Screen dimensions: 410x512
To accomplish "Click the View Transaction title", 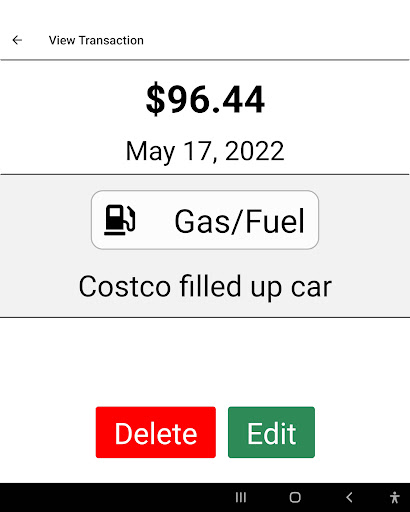I will point(96,40).
